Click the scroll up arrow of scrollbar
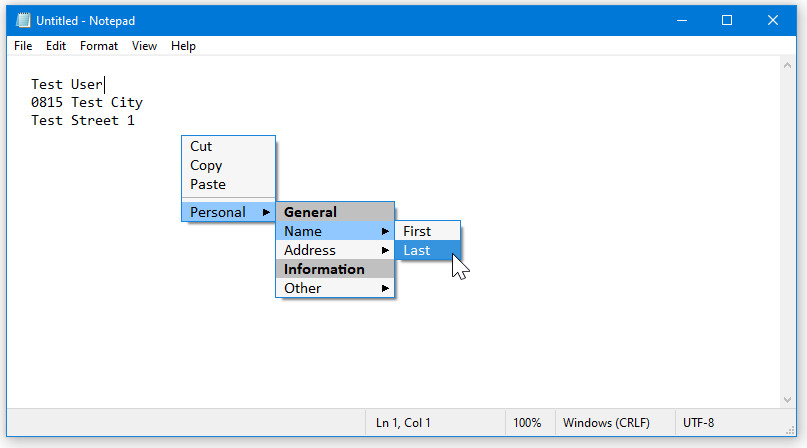 (x=788, y=64)
